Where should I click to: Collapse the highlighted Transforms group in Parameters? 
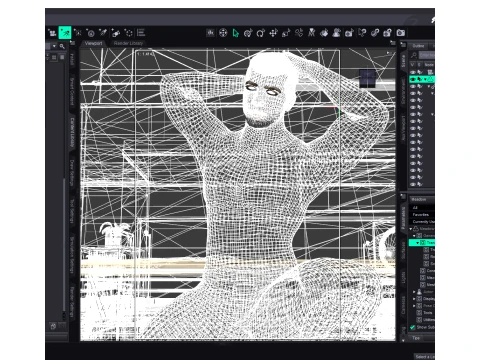point(417,243)
